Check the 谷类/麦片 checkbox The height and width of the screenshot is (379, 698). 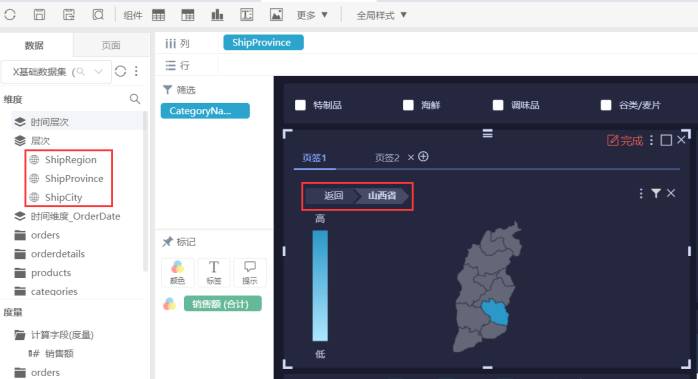click(606, 105)
